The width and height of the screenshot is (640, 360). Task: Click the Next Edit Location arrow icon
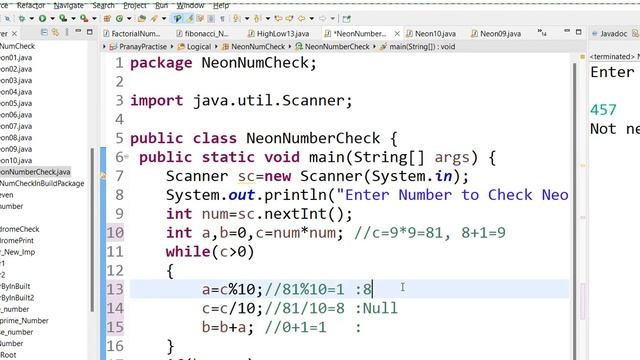point(290,18)
